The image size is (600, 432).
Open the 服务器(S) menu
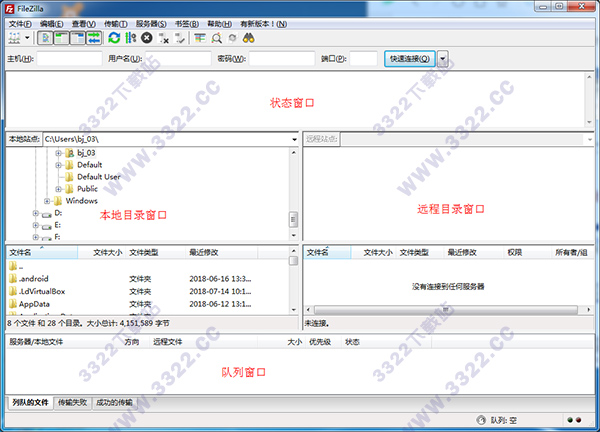[x=151, y=24]
